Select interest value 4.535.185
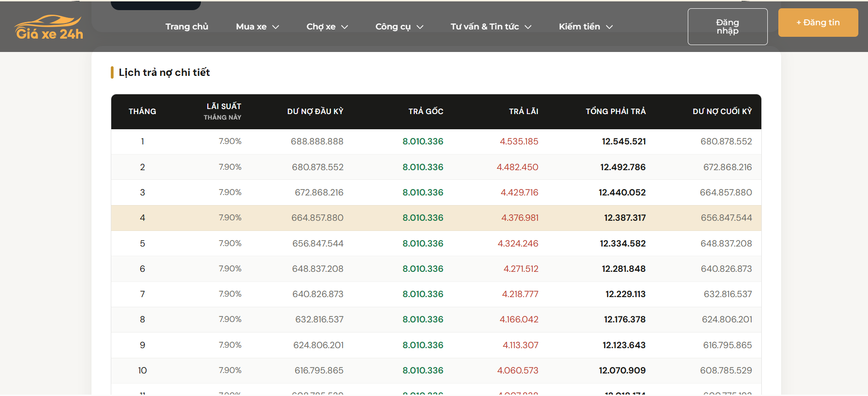This screenshot has width=868, height=396. 519,142
